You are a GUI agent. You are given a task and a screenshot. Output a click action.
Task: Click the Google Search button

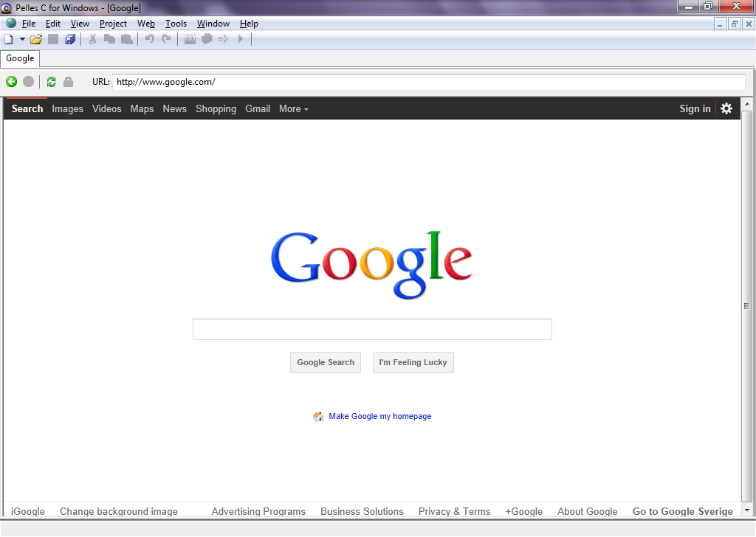(326, 363)
